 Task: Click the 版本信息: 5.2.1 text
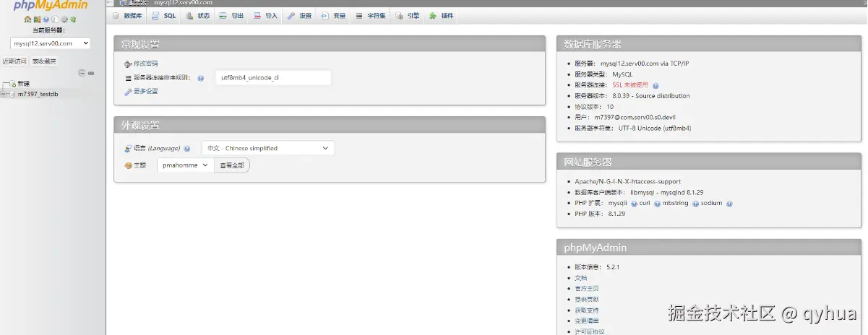click(597, 266)
